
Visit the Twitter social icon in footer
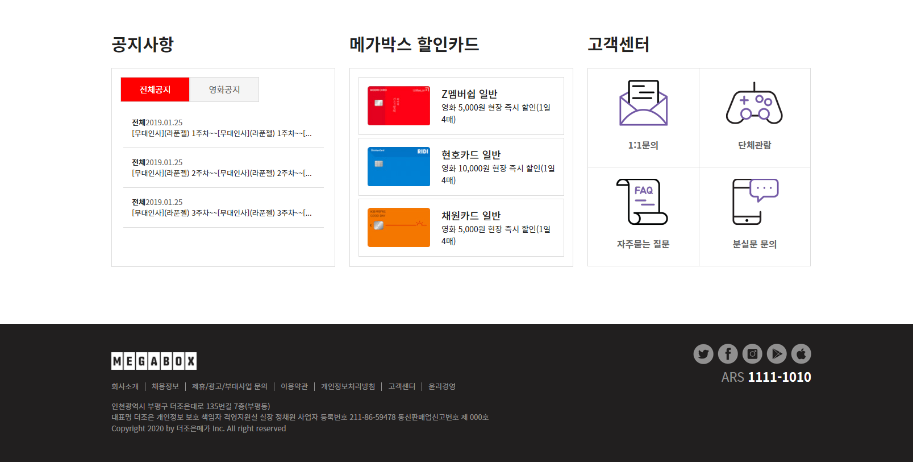click(x=703, y=354)
